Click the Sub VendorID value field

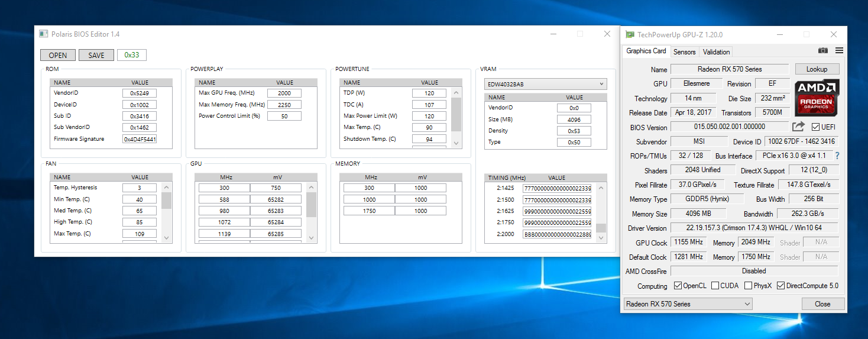(140, 128)
